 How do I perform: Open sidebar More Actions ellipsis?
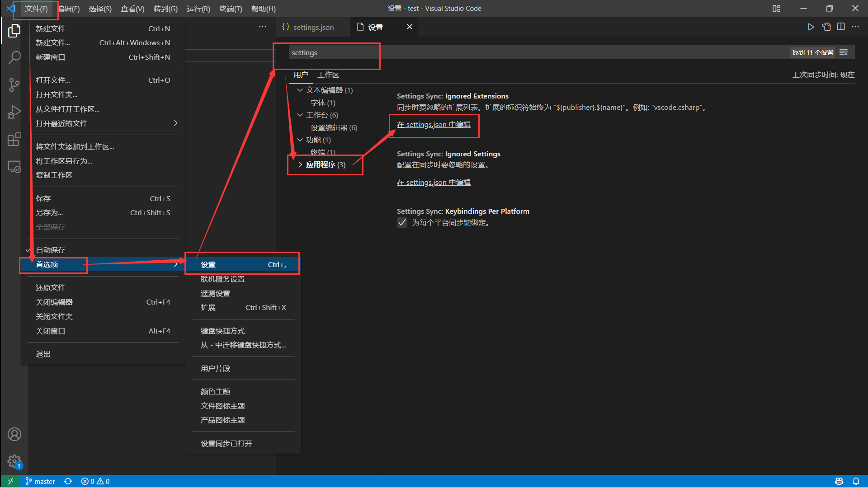(262, 27)
